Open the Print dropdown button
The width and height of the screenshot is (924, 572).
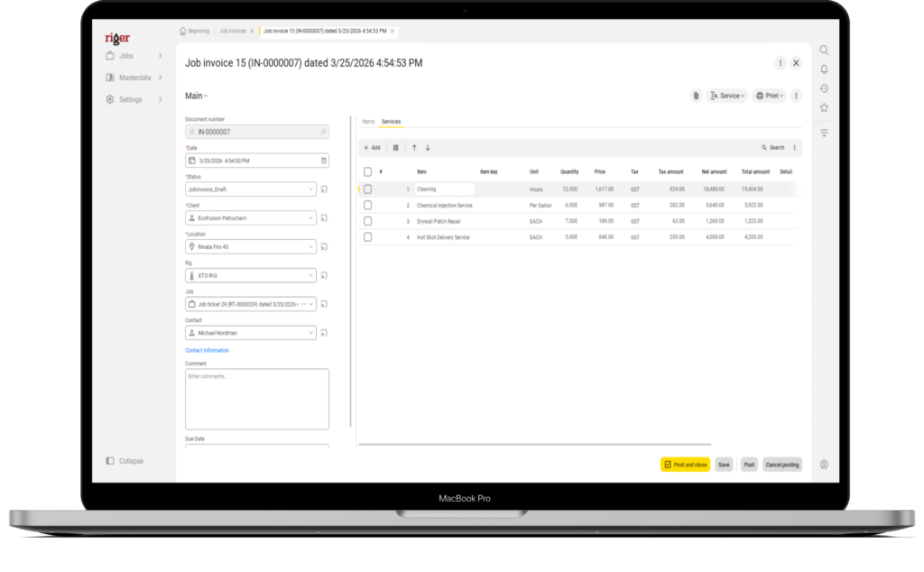click(770, 96)
